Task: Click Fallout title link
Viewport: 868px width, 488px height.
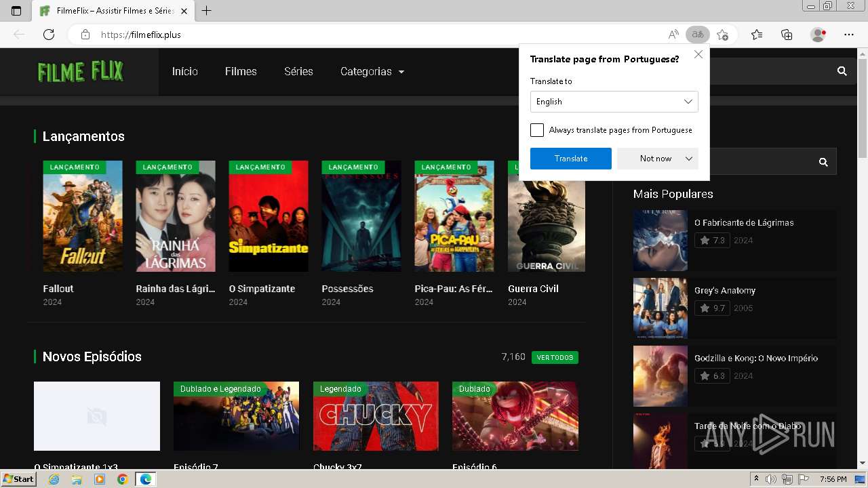Action: [58, 289]
